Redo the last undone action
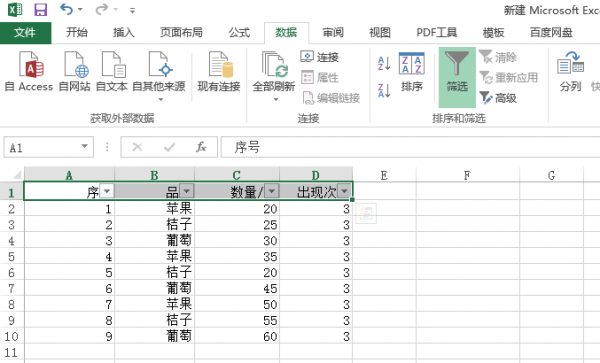This screenshot has height=363, width=600. point(102,9)
